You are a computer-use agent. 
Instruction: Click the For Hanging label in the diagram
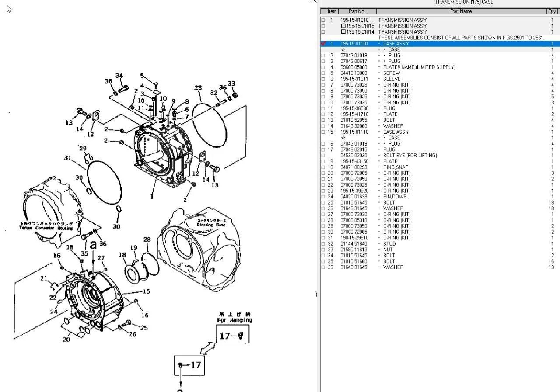(234, 320)
